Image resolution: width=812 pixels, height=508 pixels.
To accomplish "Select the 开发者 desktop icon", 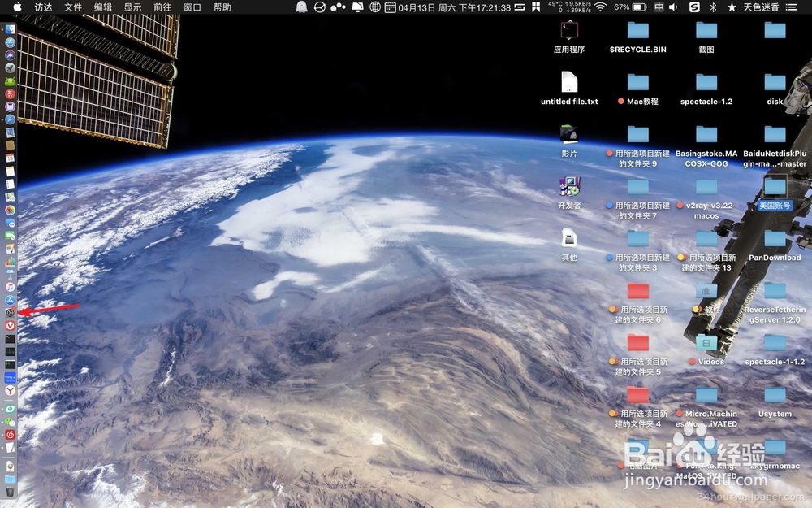I will pyautogui.click(x=569, y=187).
